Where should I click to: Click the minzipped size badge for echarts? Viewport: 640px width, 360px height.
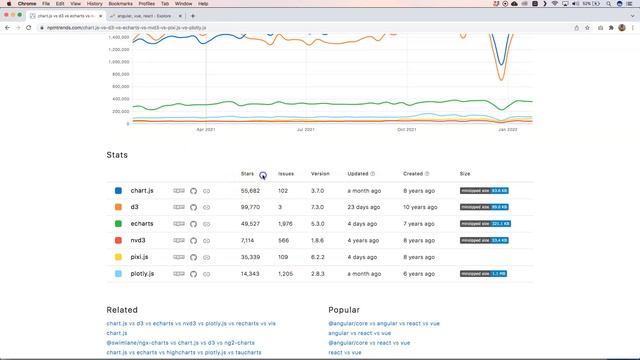[x=485, y=224]
